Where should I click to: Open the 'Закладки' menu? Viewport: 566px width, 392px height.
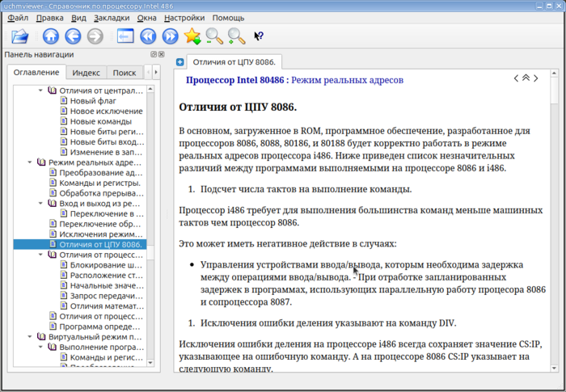112,18
